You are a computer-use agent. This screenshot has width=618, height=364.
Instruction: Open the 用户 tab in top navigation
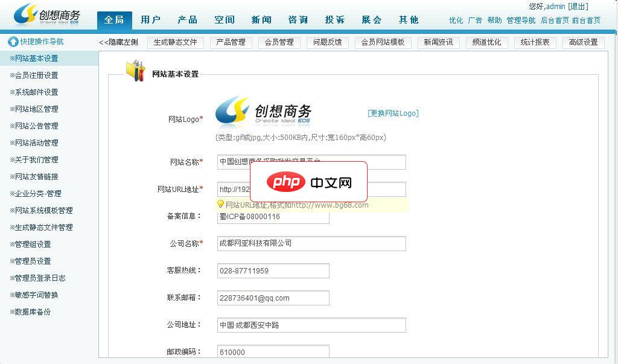pos(151,20)
